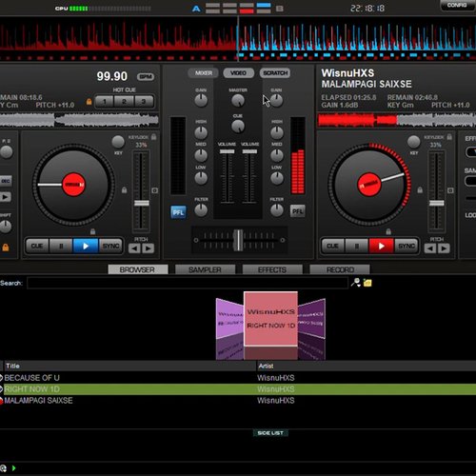This screenshot has height=476, width=476.
Task: Click the right deck Key knob
Action: (414, 142)
